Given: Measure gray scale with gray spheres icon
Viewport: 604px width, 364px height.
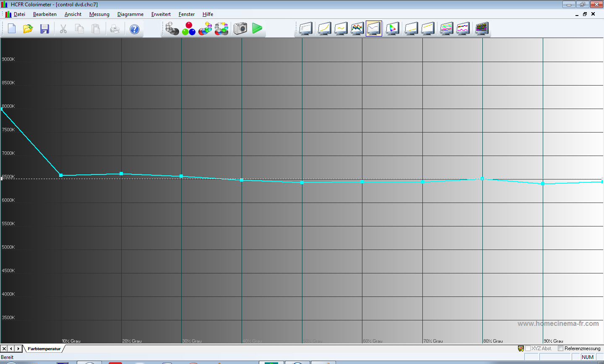Looking at the screenshot, I should click(x=172, y=29).
